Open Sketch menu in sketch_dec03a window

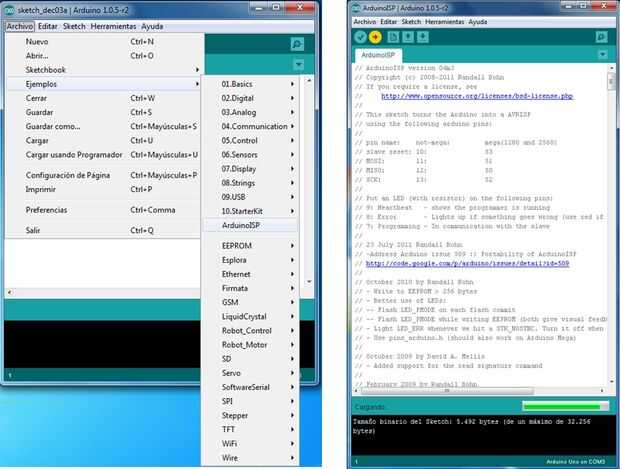pos(74,26)
